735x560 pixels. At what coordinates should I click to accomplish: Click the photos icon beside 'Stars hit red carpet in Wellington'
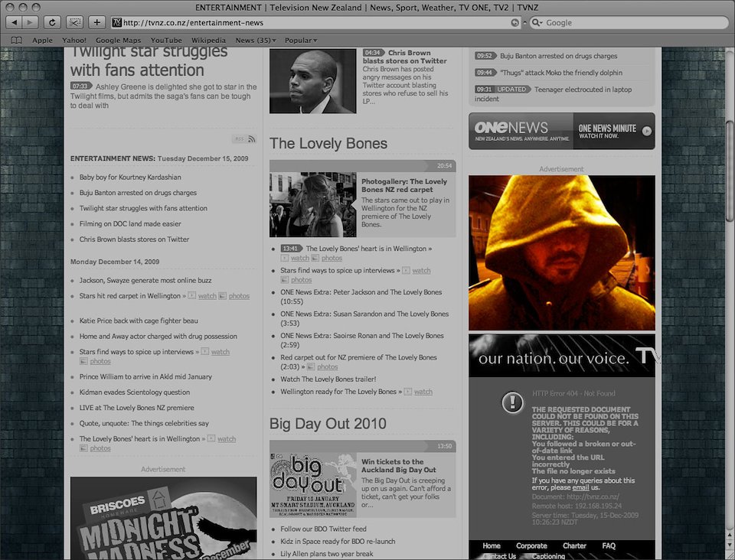pos(222,295)
